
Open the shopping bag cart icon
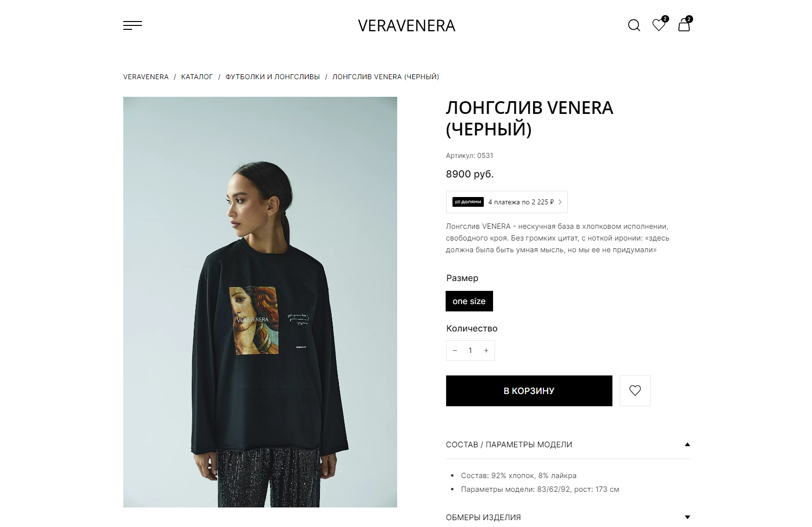pos(684,24)
